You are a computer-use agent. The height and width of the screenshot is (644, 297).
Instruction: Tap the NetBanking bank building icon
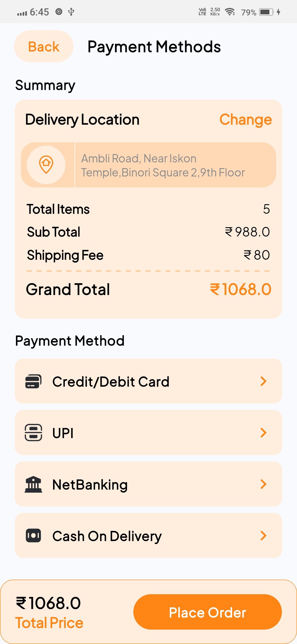coord(33,484)
